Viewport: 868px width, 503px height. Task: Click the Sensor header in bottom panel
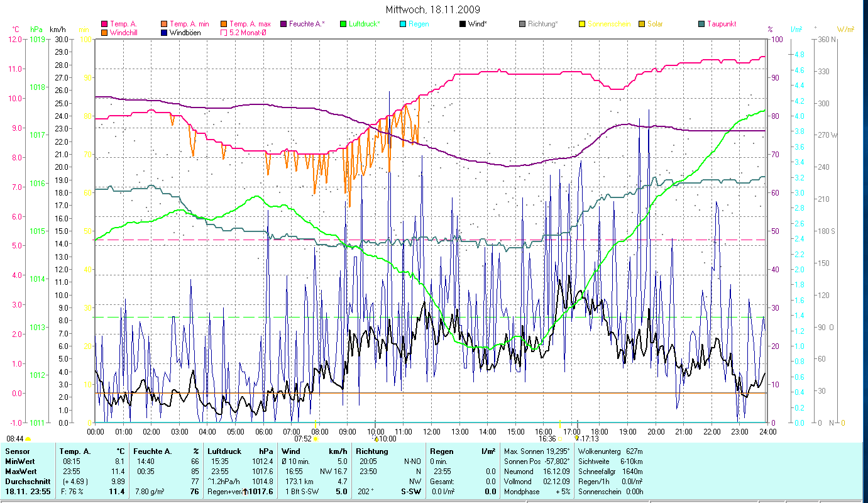(17, 451)
